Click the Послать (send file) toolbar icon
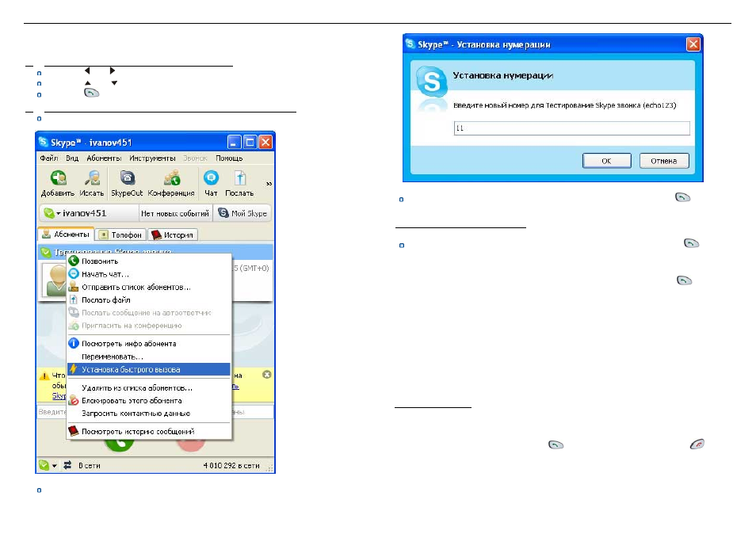The width and height of the screenshot is (756, 534). (x=239, y=183)
